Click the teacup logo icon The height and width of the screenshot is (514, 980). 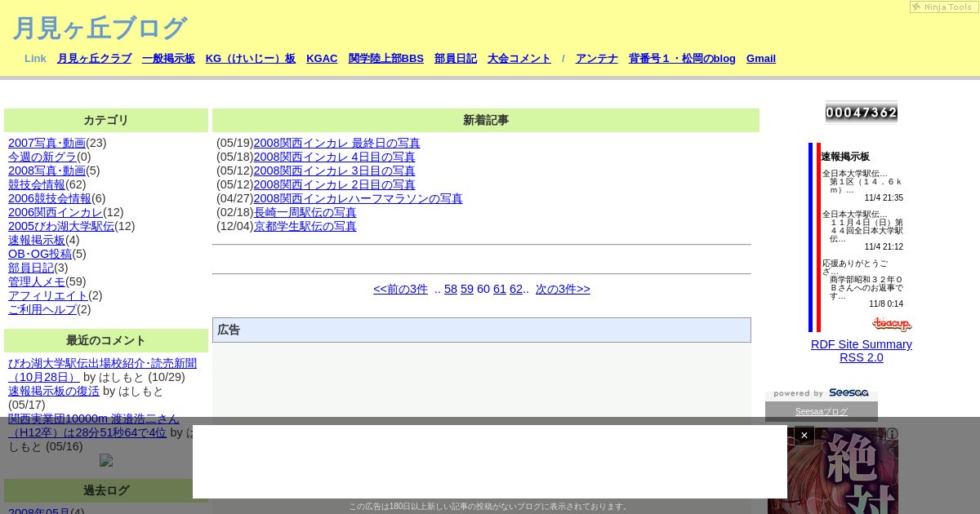click(x=891, y=324)
